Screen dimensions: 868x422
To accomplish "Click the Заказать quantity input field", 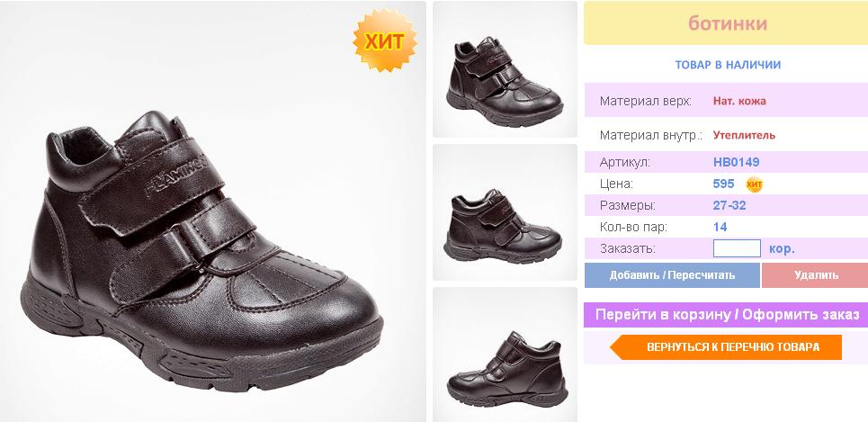I will pos(737,248).
